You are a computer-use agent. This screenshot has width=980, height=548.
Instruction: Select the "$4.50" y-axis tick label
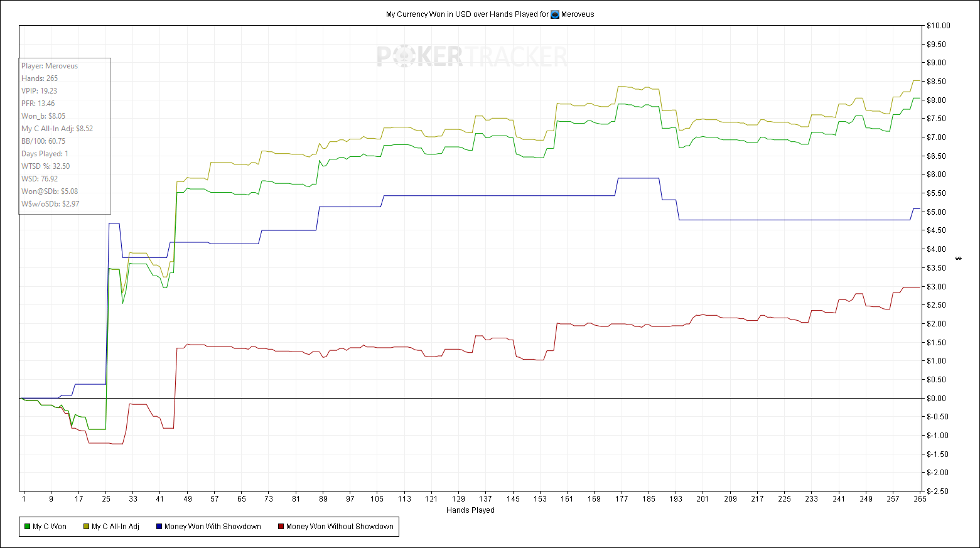[937, 230]
